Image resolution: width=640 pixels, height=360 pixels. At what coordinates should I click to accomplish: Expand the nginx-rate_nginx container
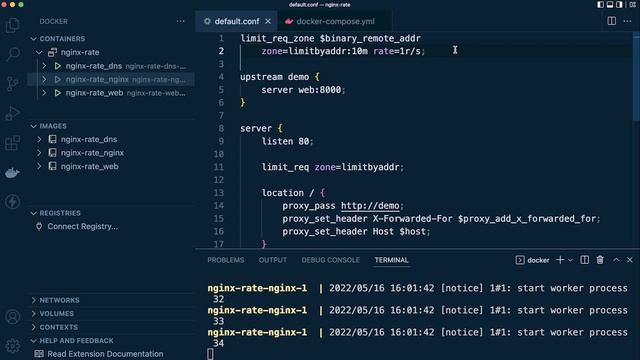pos(44,80)
